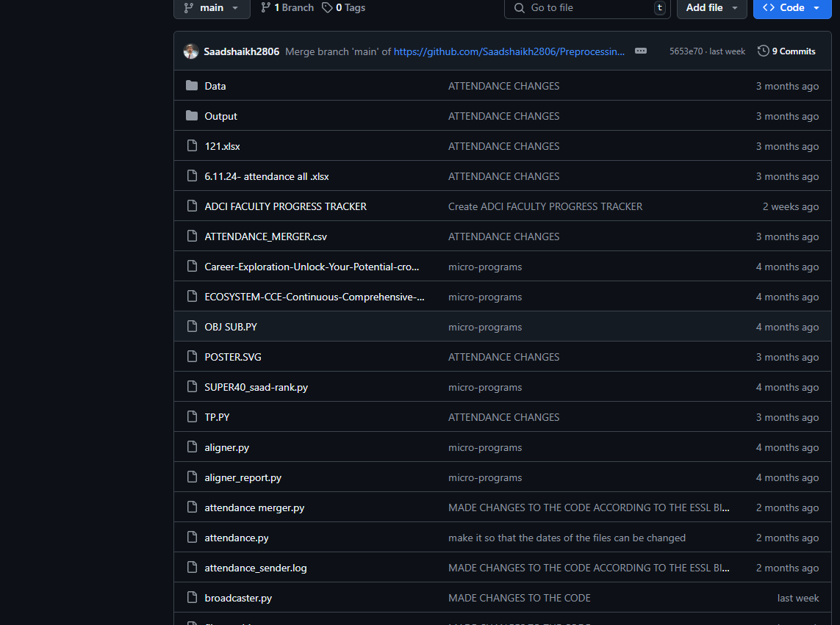Click file icon for aligner.py
The image size is (840, 625).
pos(192,446)
